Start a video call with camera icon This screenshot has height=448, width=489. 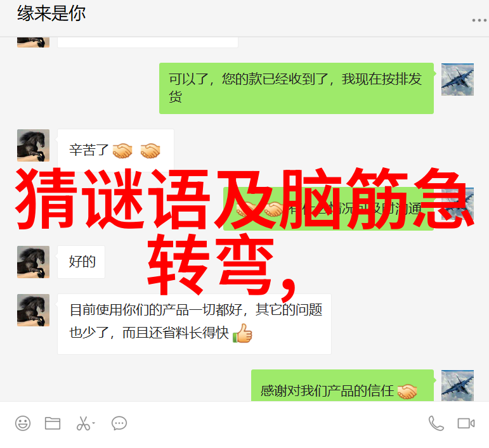click(466, 423)
